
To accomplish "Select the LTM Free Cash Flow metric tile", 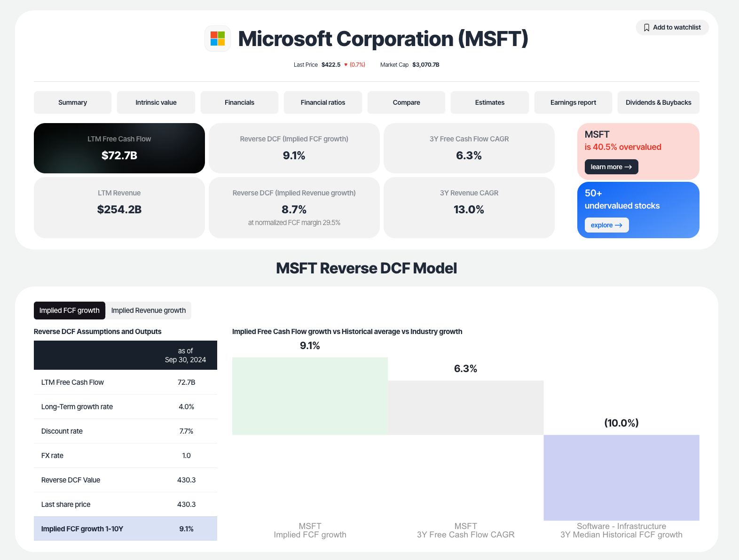I will coord(119,148).
